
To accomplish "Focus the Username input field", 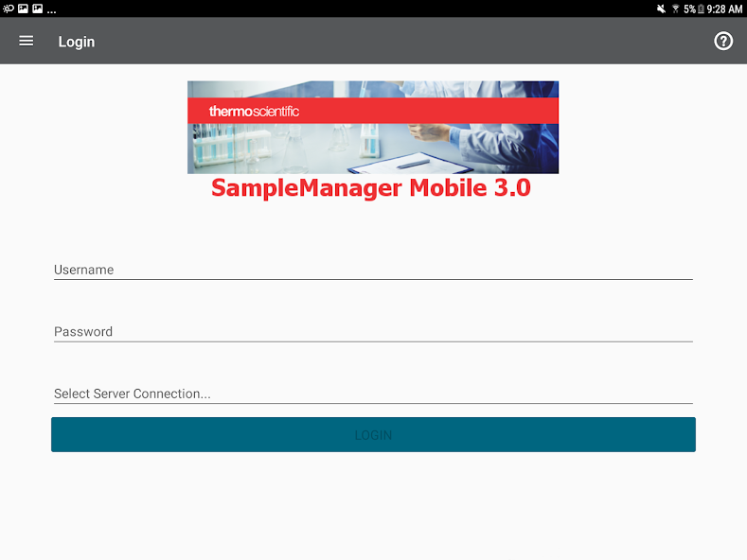I will 373,270.
